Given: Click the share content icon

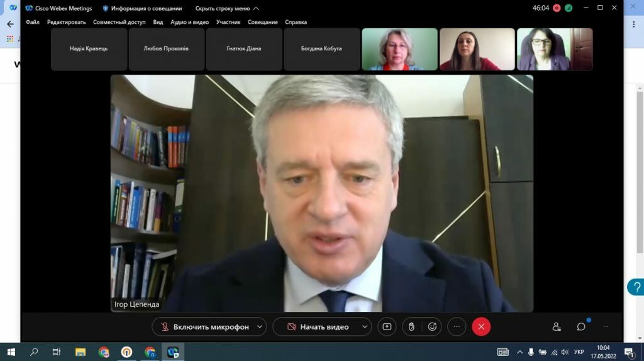Looking at the screenshot, I should tap(387, 326).
